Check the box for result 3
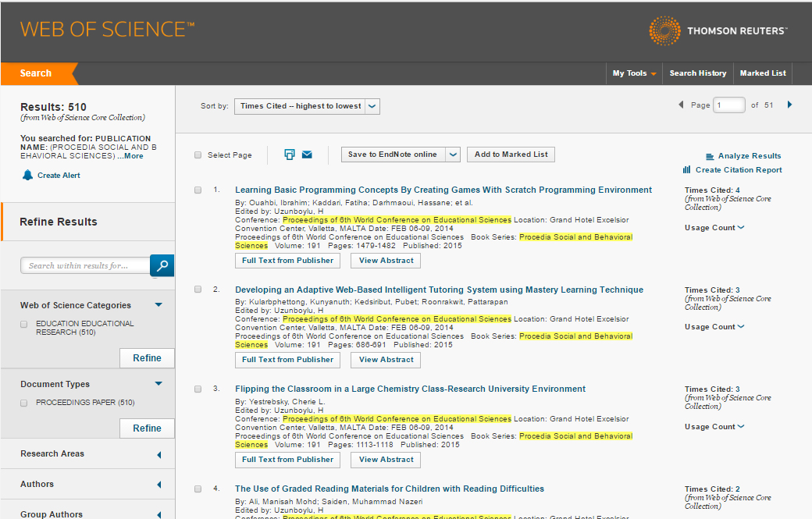Image resolution: width=812 pixels, height=519 pixels. [x=198, y=389]
